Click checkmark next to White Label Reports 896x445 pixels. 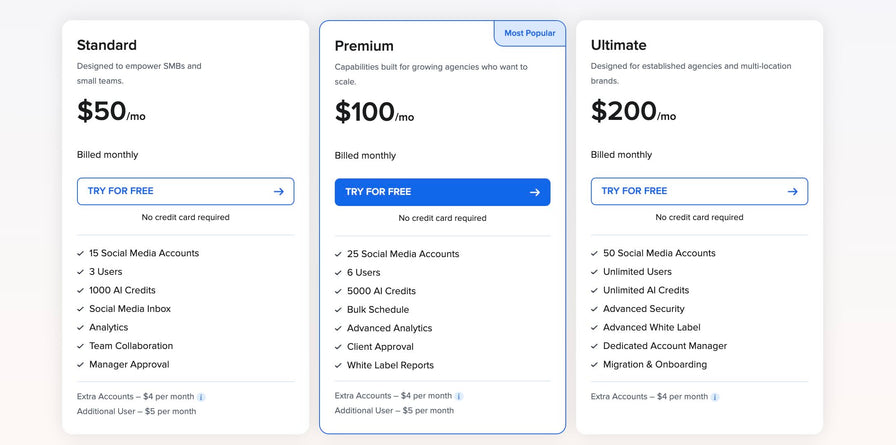pyautogui.click(x=339, y=365)
